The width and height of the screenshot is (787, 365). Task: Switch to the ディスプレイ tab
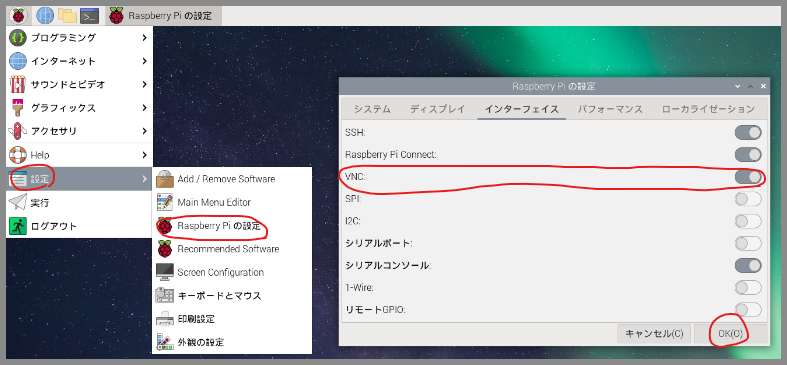pyautogui.click(x=438, y=109)
